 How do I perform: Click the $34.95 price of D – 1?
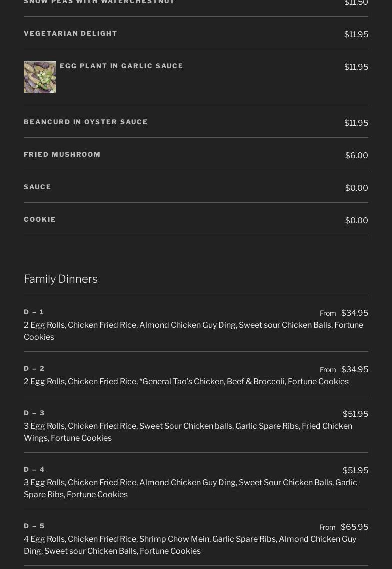pyautogui.click(x=354, y=313)
